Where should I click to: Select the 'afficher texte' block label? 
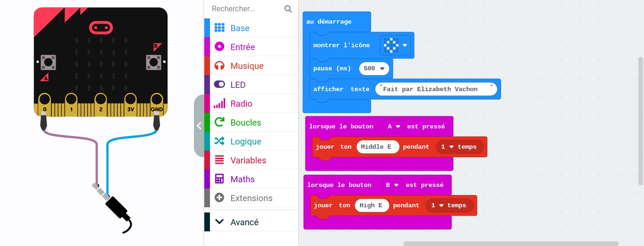click(342, 89)
